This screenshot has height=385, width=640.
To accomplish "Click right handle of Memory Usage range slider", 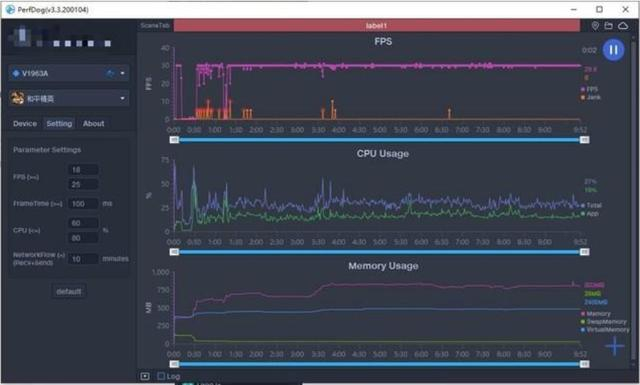I will click(584, 364).
